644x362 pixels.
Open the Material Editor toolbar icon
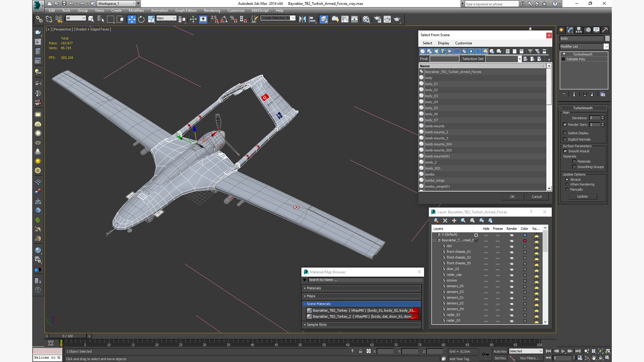(x=366, y=19)
